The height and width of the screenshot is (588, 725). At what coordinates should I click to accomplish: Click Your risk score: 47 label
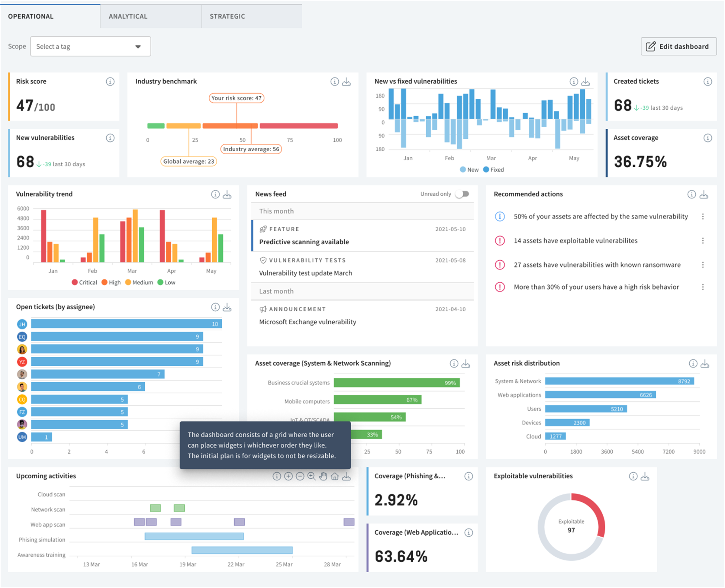237,98
